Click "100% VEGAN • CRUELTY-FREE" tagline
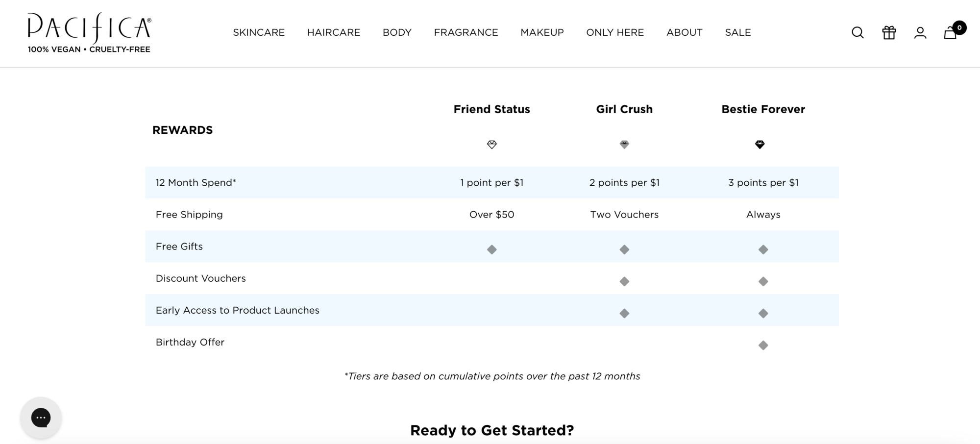Image resolution: width=980 pixels, height=444 pixels. (89, 49)
